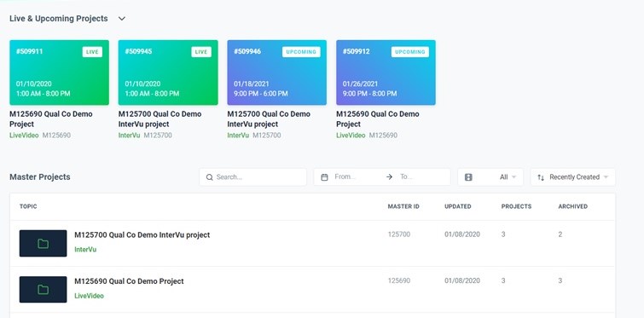
Task: Click the LIVE badge on #509911
Action: tap(92, 52)
